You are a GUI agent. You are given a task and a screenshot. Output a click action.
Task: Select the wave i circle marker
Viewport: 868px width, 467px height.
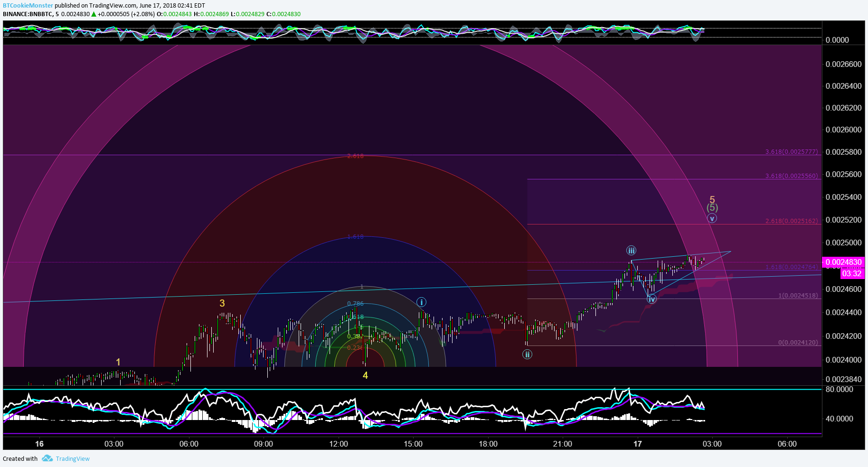(x=421, y=302)
